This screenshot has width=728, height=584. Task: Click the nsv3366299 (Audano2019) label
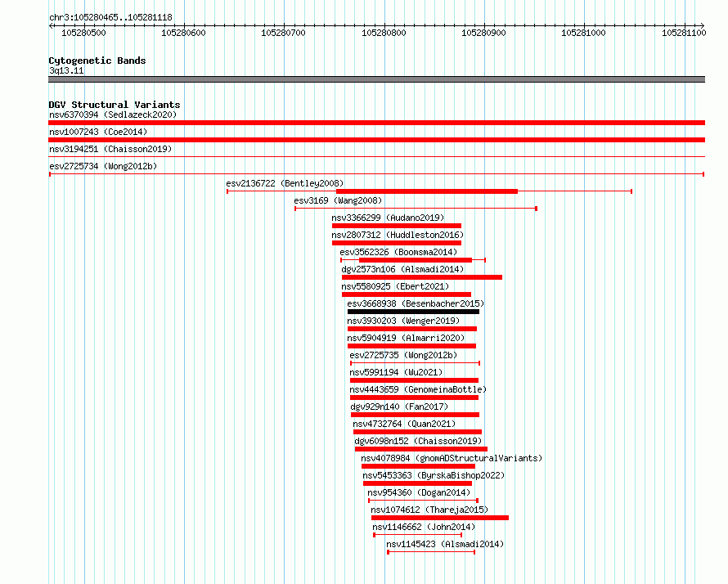[x=388, y=218]
